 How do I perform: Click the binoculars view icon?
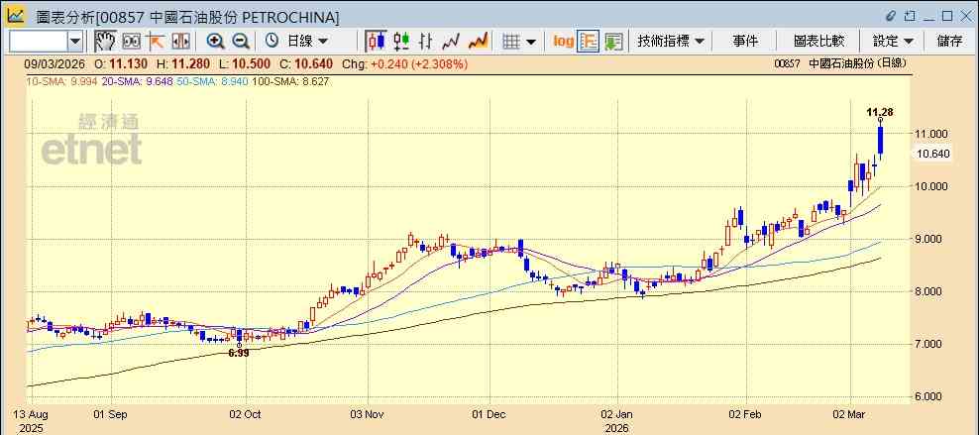click(x=131, y=42)
